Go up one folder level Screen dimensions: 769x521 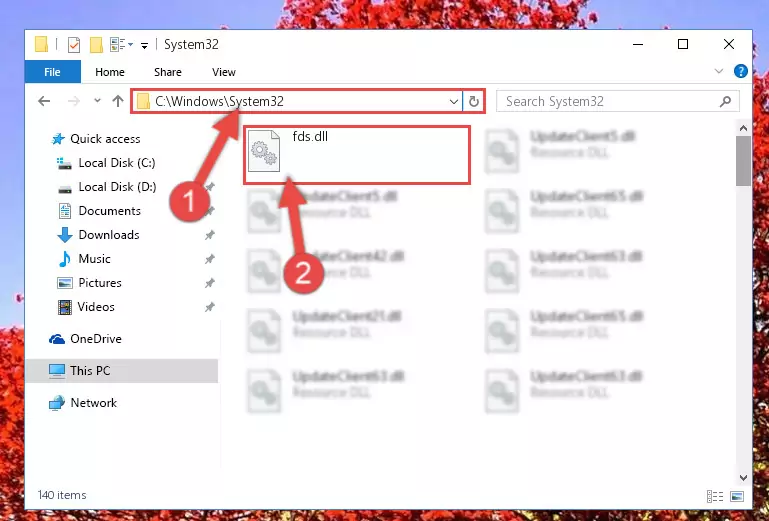click(x=118, y=101)
